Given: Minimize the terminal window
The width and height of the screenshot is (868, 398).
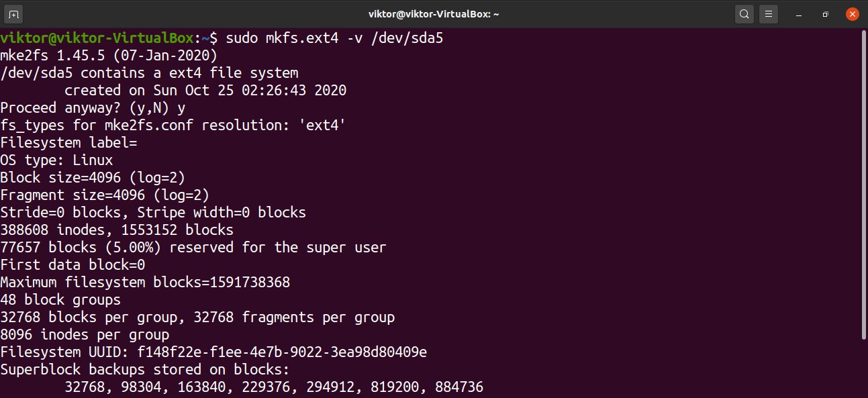Looking at the screenshot, I should click(799, 13).
